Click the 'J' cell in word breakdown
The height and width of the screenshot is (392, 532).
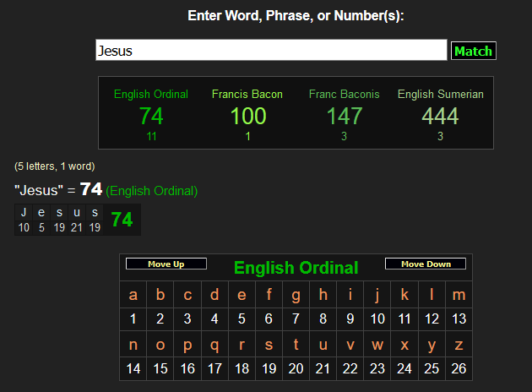tap(24, 213)
